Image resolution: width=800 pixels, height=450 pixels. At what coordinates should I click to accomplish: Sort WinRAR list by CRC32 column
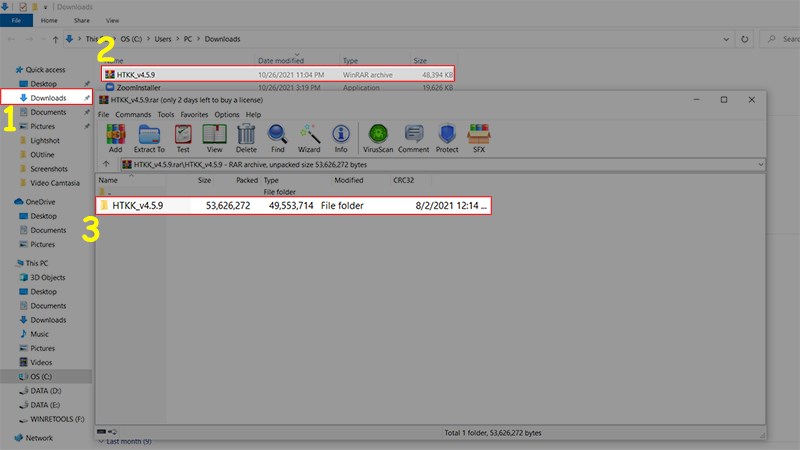coord(404,180)
